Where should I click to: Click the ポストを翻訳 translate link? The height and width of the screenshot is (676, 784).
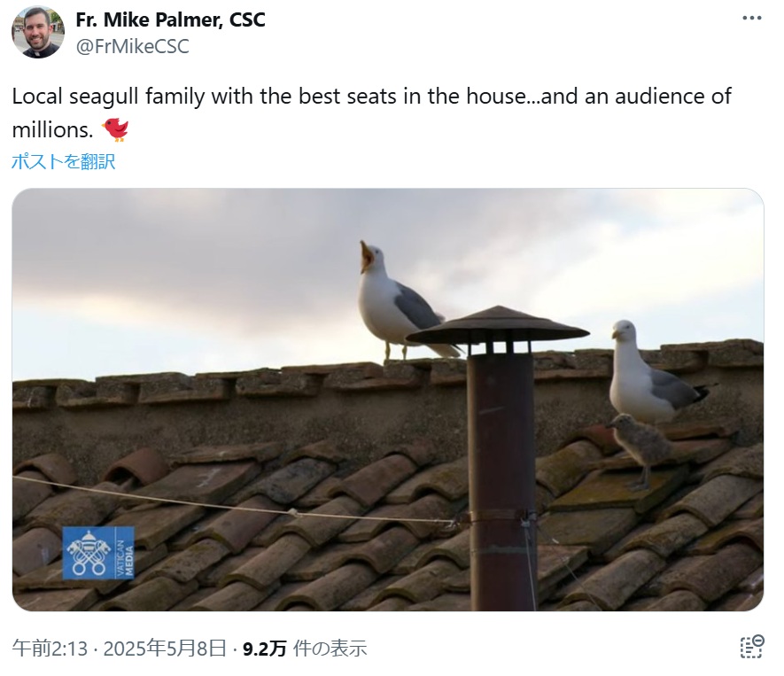[64, 161]
